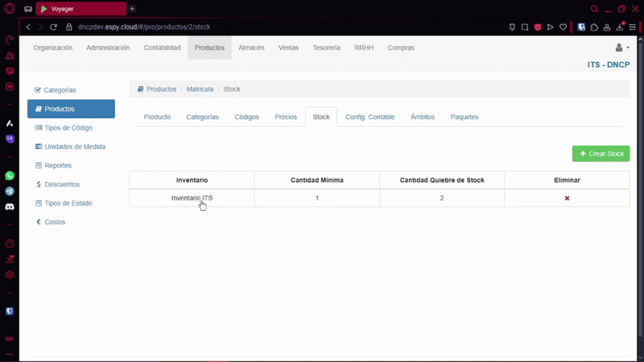Take a snapshot using the toolbar capture icon
Image resolution: width=644 pixels, height=362 pixels.
[524, 27]
